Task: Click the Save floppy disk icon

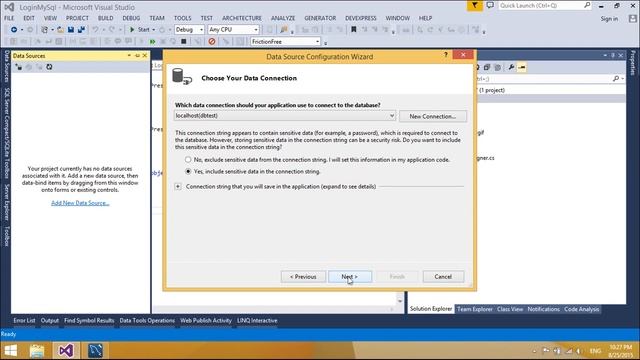Action: (x=71, y=30)
